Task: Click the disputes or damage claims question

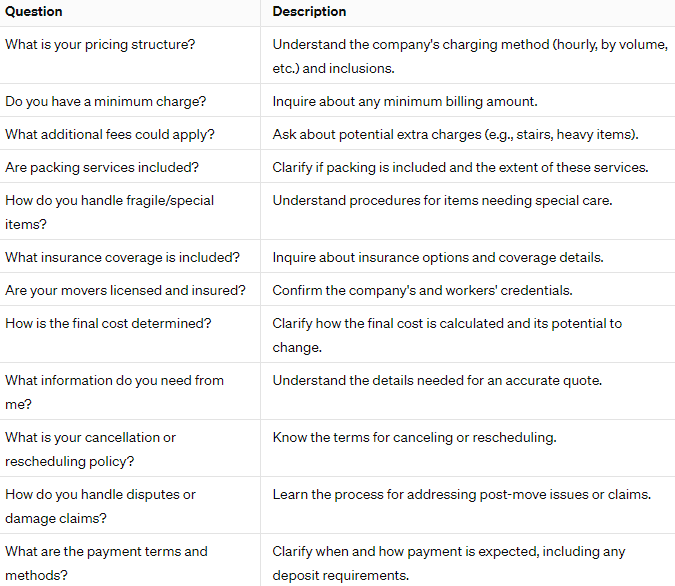Action: coord(100,505)
